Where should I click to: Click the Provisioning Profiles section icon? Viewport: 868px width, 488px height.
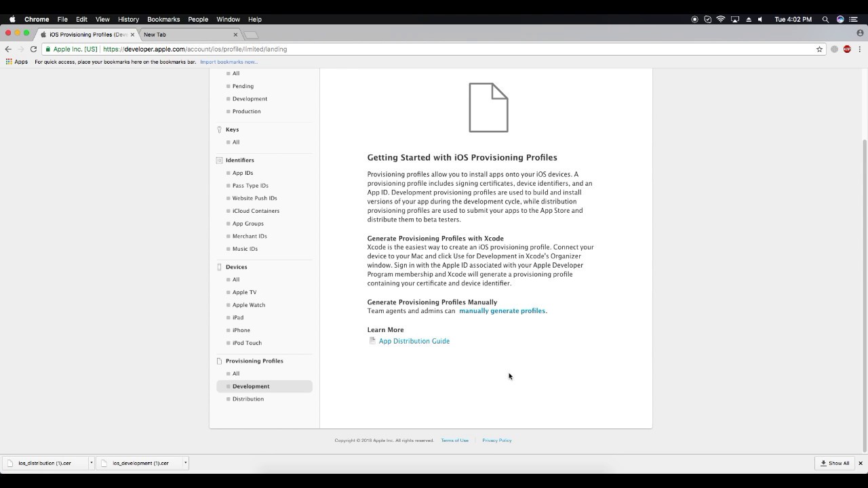[219, 361]
